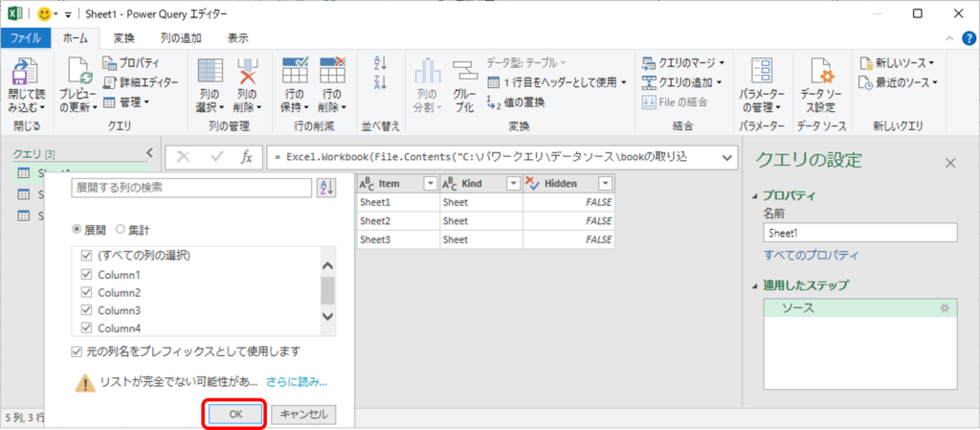Switch to the Add Column (列の追加) tab
The height and width of the screenshot is (430, 980).
tap(181, 38)
